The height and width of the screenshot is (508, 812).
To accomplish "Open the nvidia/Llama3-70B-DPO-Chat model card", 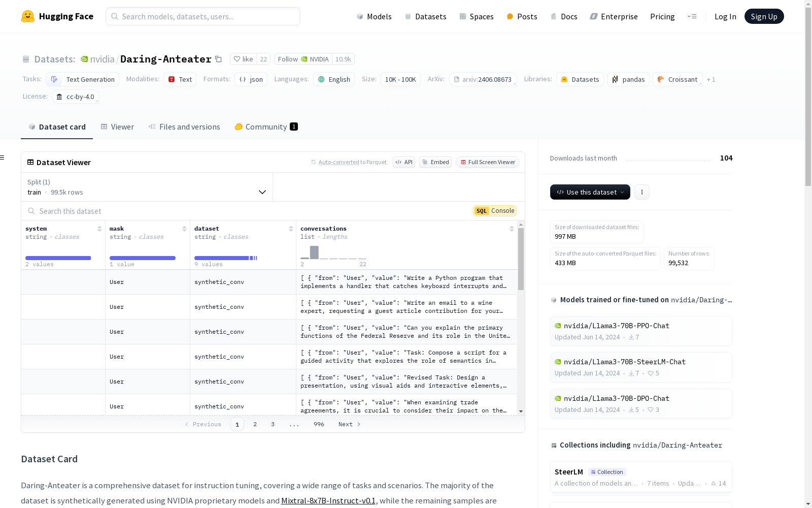I will pos(641,404).
